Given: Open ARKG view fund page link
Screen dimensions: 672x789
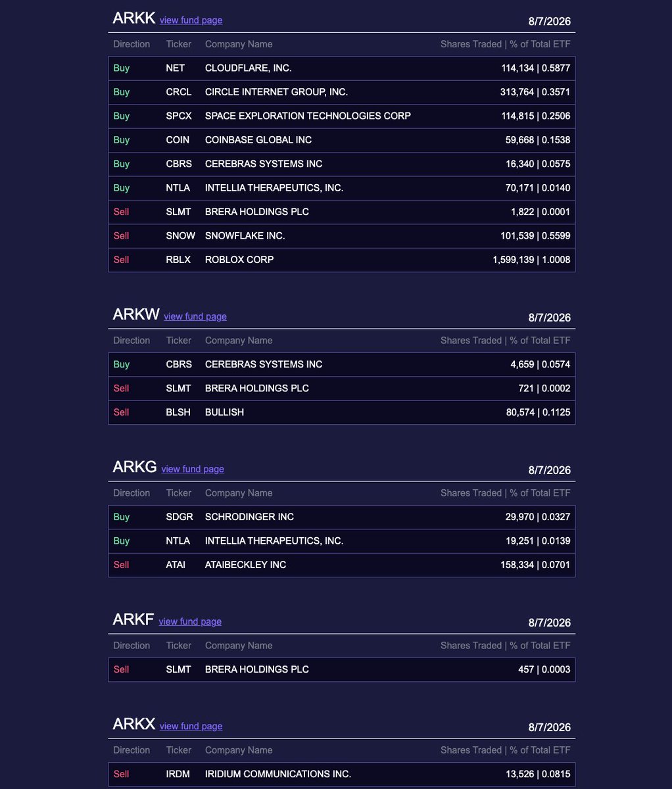Looking at the screenshot, I should 193,469.
